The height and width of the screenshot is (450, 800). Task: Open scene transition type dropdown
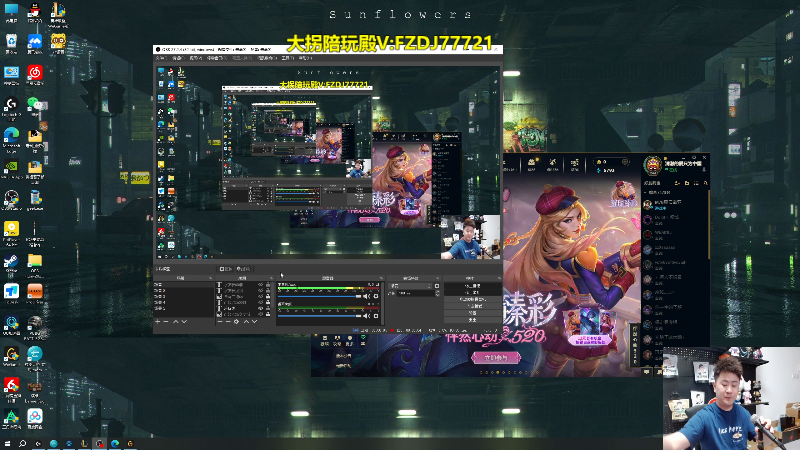(x=410, y=286)
